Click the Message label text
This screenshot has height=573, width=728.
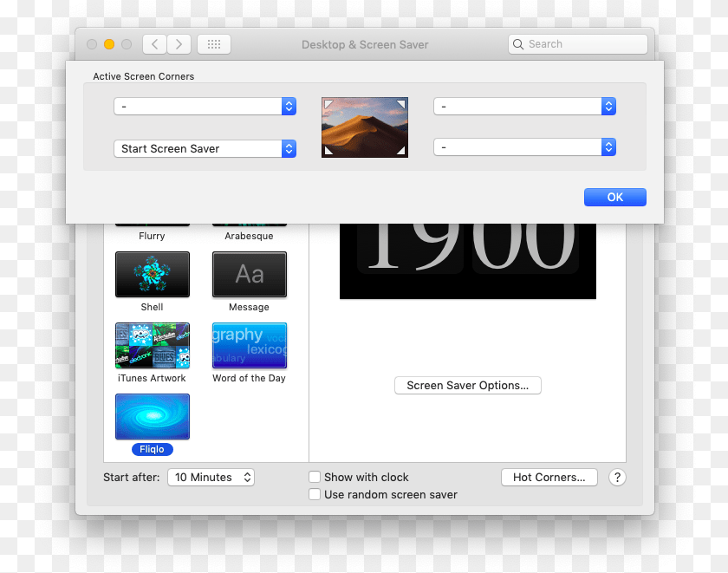pyautogui.click(x=249, y=307)
